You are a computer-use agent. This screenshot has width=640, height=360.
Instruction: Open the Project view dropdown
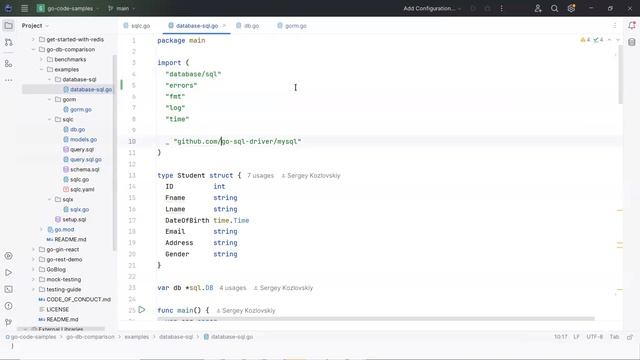[35, 26]
